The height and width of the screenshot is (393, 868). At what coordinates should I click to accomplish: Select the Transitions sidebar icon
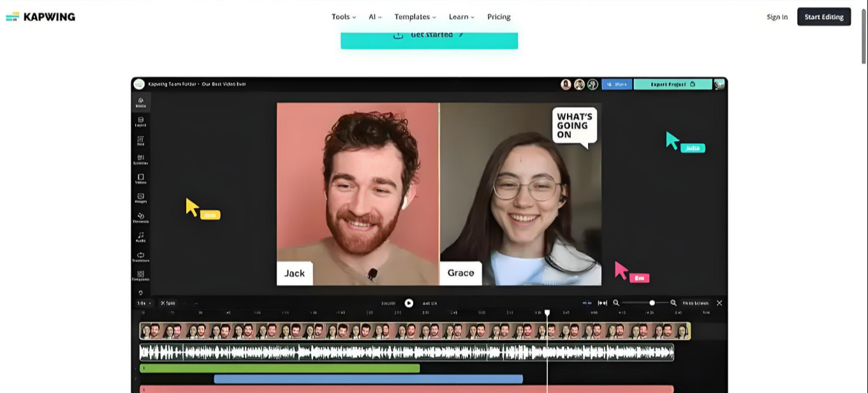[140, 256]
